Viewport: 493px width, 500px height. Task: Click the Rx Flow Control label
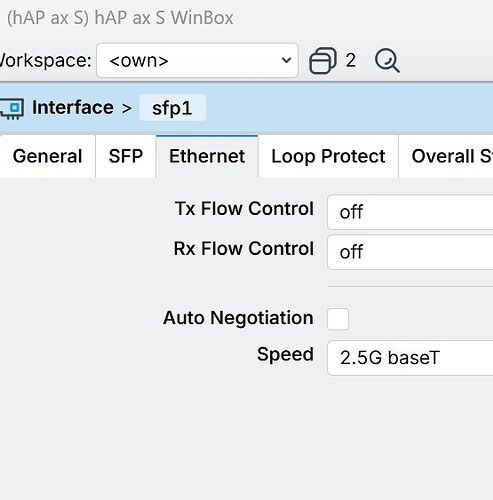[244, 249]
